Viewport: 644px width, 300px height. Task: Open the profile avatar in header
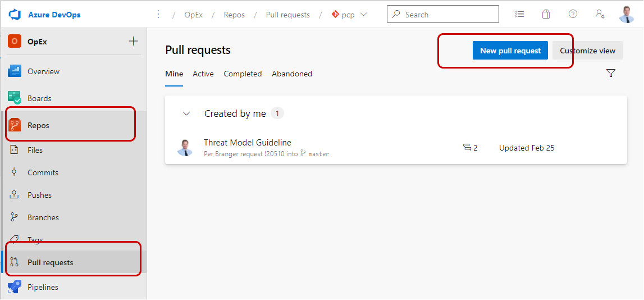tap(627, 15)
